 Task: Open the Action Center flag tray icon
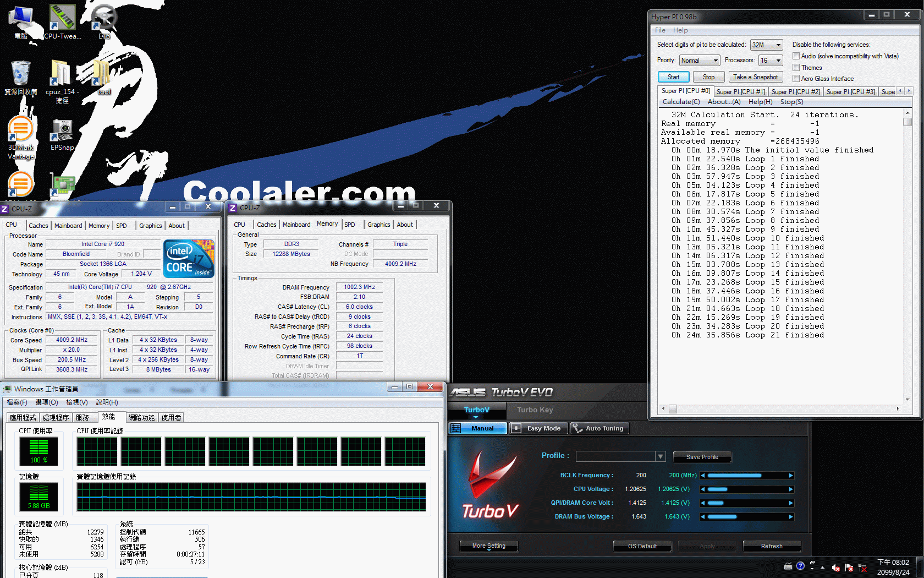pyautogui.click(x=849, y=568)
